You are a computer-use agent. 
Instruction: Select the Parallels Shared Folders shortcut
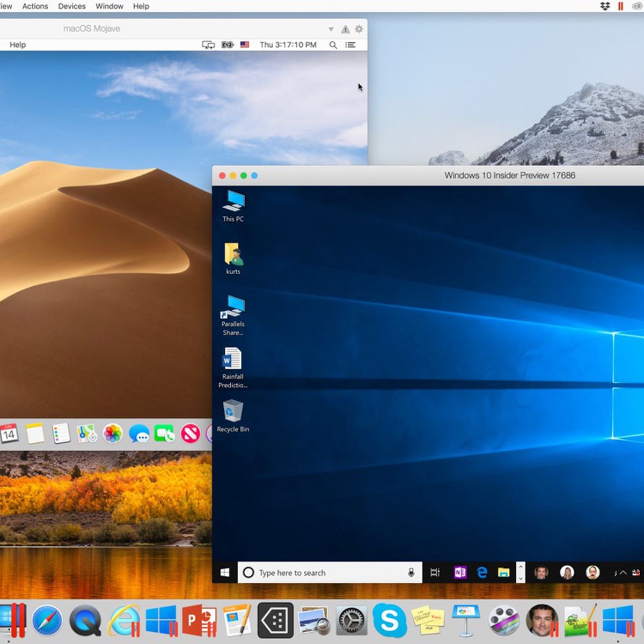click(233, 316)
